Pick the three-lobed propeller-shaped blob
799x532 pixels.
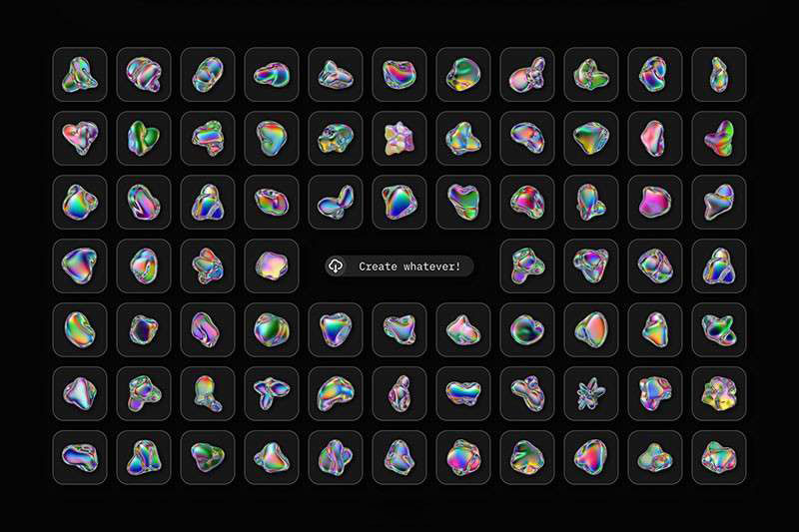tap(272, 393)
